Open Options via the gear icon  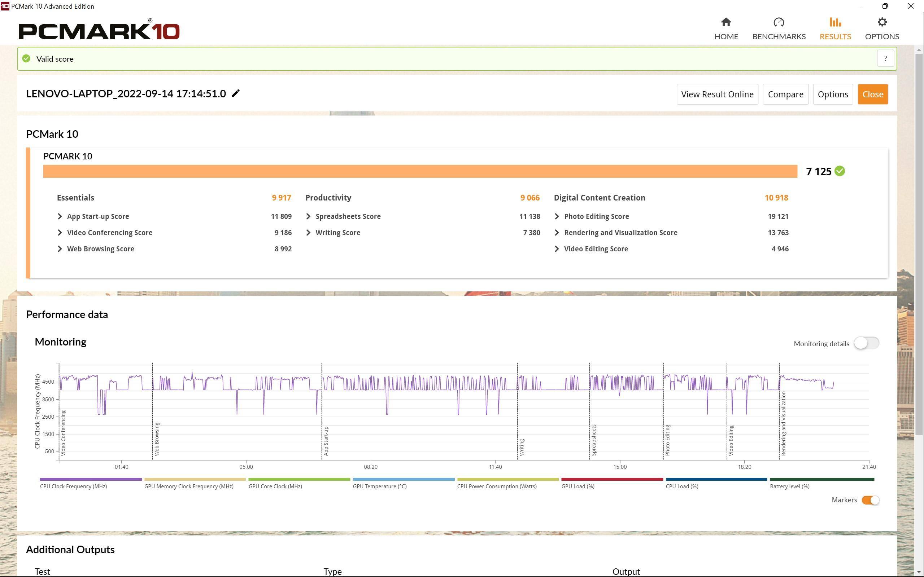coord(882,22)
